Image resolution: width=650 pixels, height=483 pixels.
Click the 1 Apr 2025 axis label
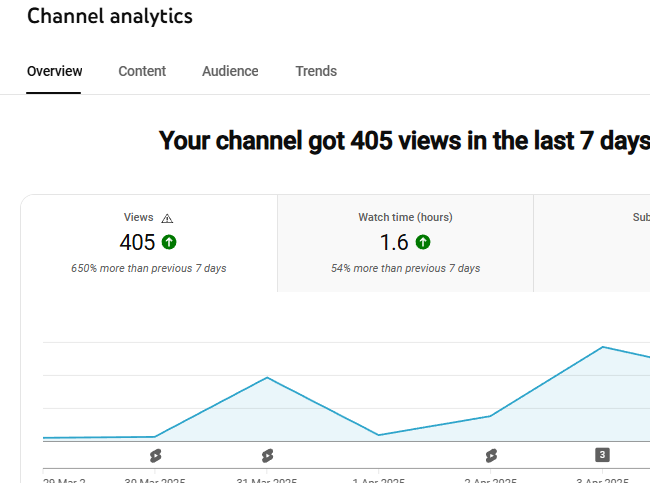click(x=378, y=481)
